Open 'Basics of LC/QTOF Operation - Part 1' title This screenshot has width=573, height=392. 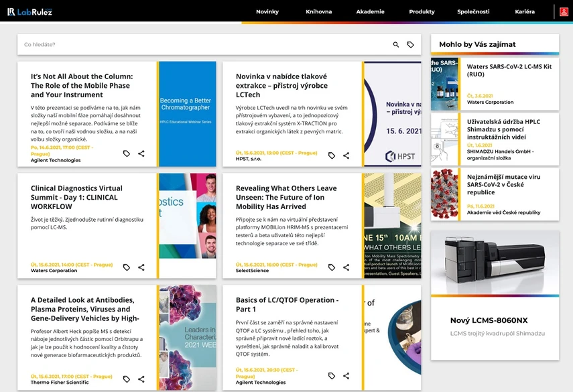288,305
